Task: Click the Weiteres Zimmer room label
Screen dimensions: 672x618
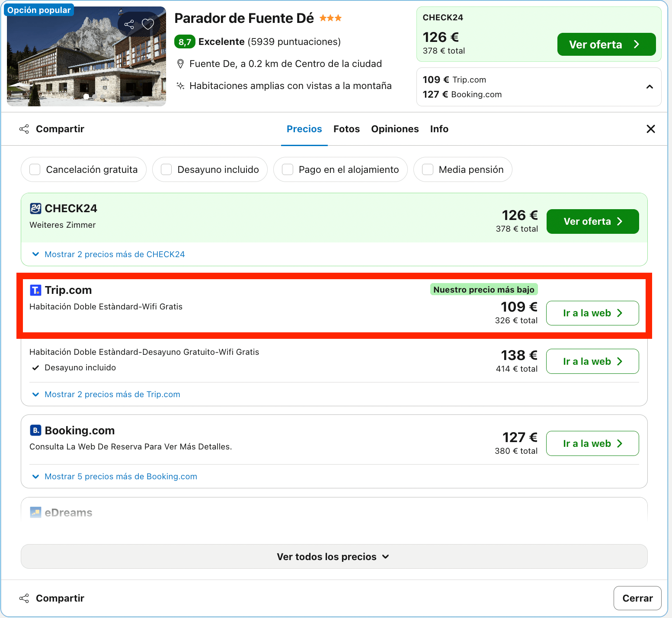Action: point(63,225)
